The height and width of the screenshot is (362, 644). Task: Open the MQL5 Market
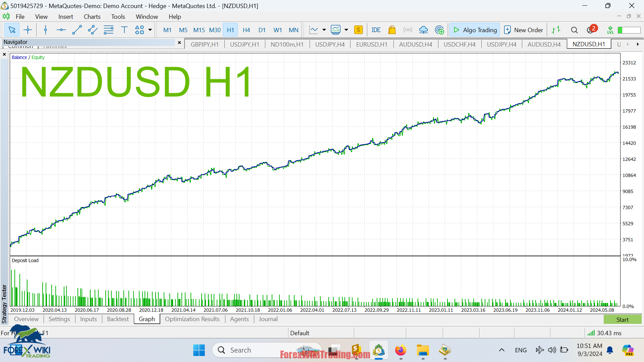(x=392, y=30)
